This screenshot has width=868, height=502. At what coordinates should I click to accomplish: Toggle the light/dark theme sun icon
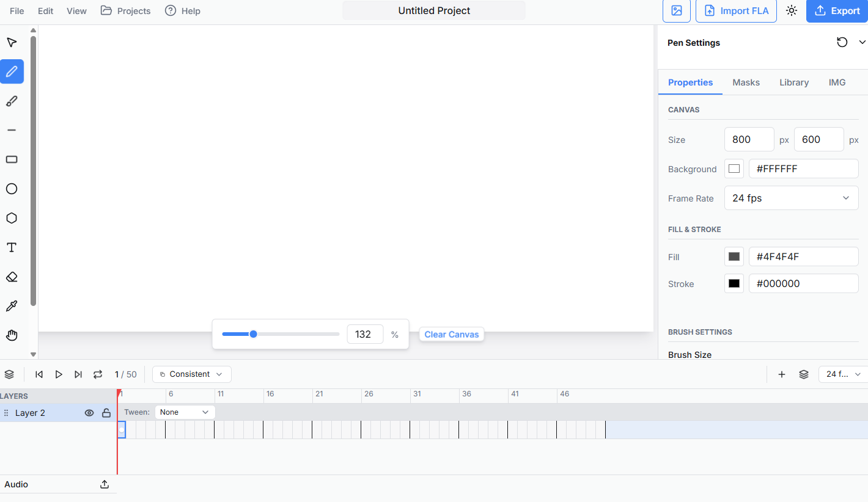click(792, 11)
